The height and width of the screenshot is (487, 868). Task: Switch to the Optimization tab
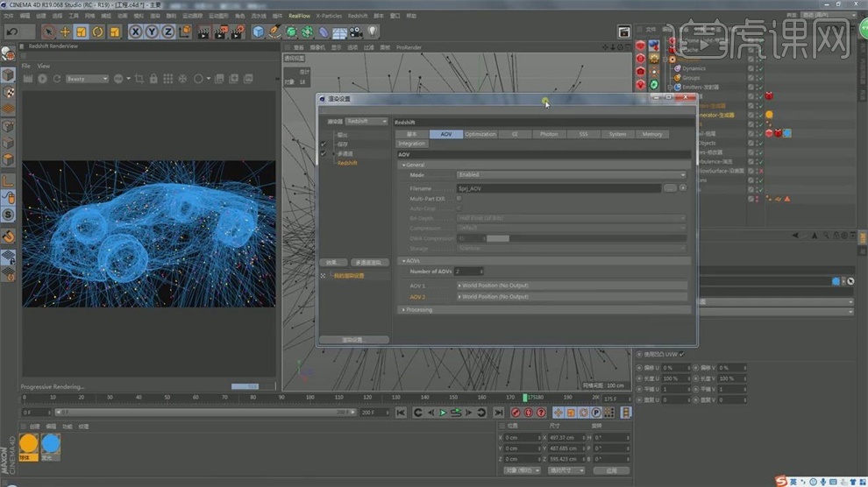coord(480,134)
